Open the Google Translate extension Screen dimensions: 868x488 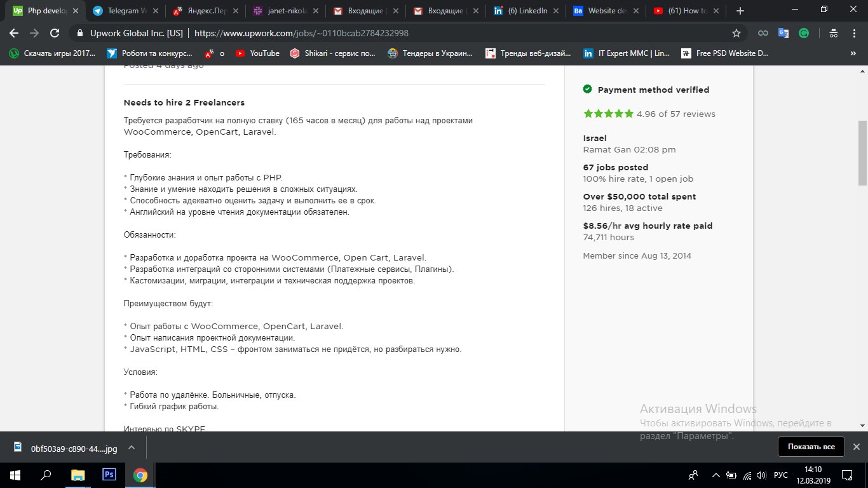tap(783, 33)
